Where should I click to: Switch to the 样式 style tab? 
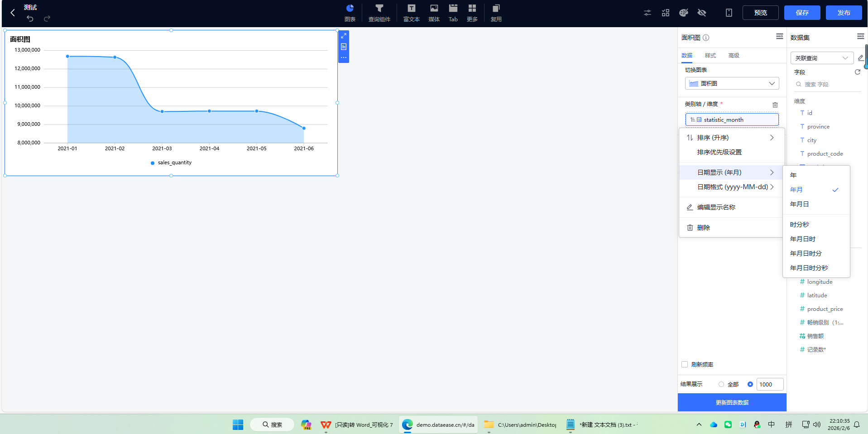click(x=710, y=55)
